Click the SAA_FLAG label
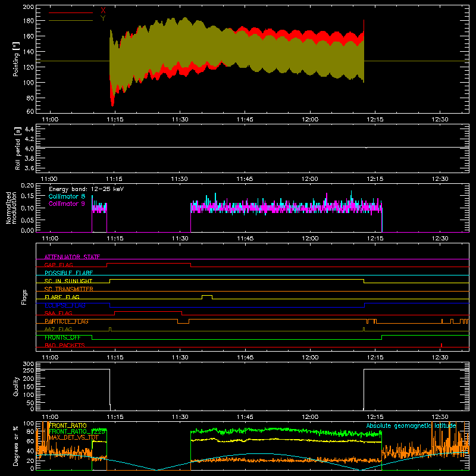This screenshot has width=476, height=476. point(58,313)
